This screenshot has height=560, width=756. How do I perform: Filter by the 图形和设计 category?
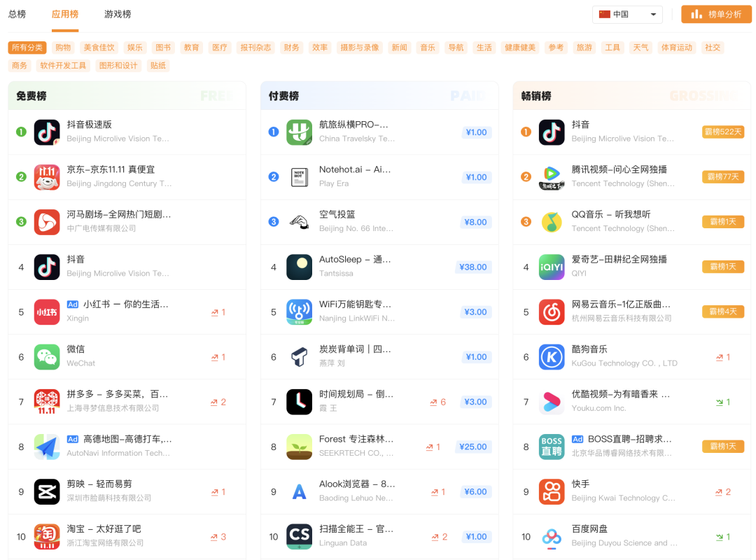pyautogui.click(x=118, y=66)
